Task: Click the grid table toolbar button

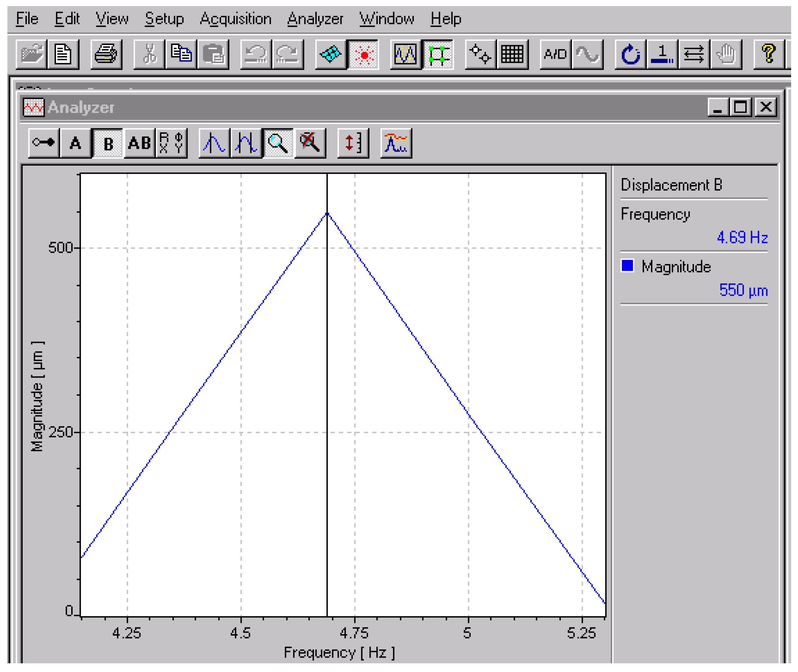Action: point(512,54)
